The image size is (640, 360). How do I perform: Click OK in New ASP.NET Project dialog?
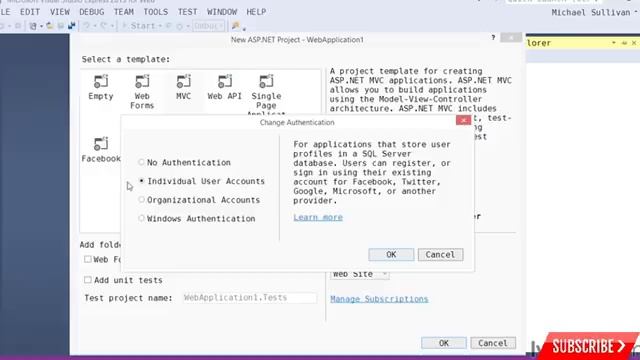point(444,343)
